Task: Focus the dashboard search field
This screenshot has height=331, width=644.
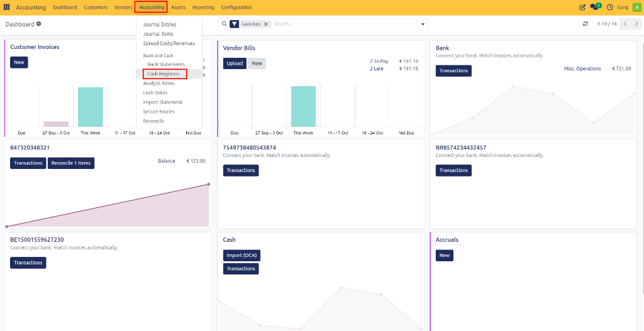Action: 345,24
